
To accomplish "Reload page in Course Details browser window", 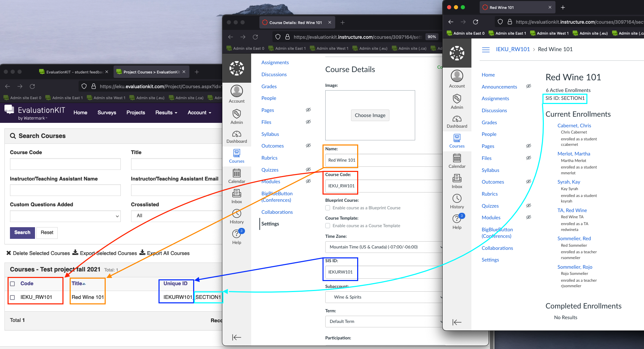I will (x=255, y=37).
